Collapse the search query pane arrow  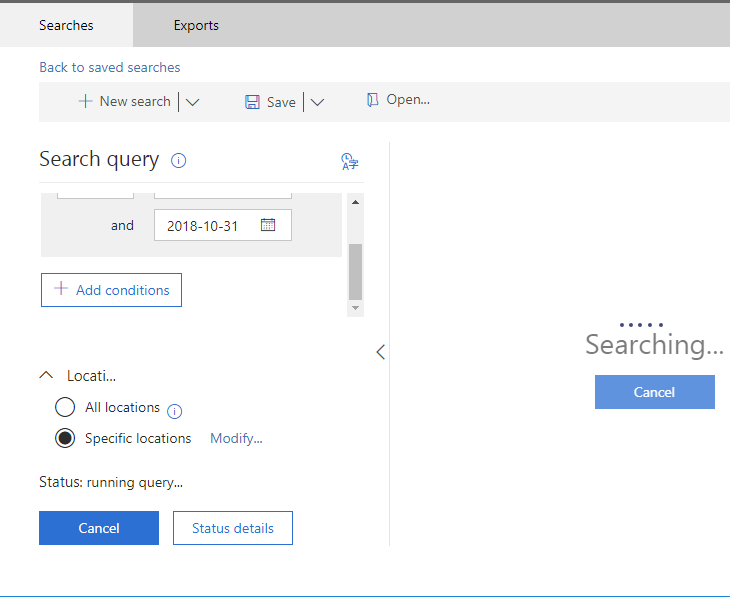point(380,352)
